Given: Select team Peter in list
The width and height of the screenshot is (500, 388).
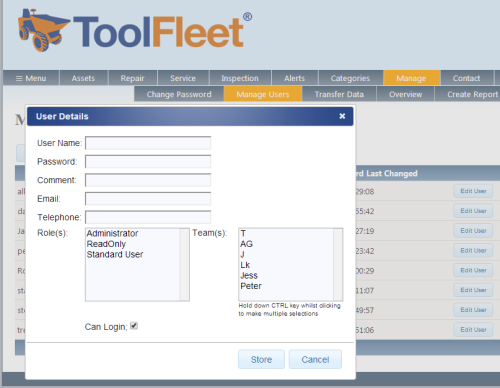Looking at the screenshot, I should [x=251, y=286].
